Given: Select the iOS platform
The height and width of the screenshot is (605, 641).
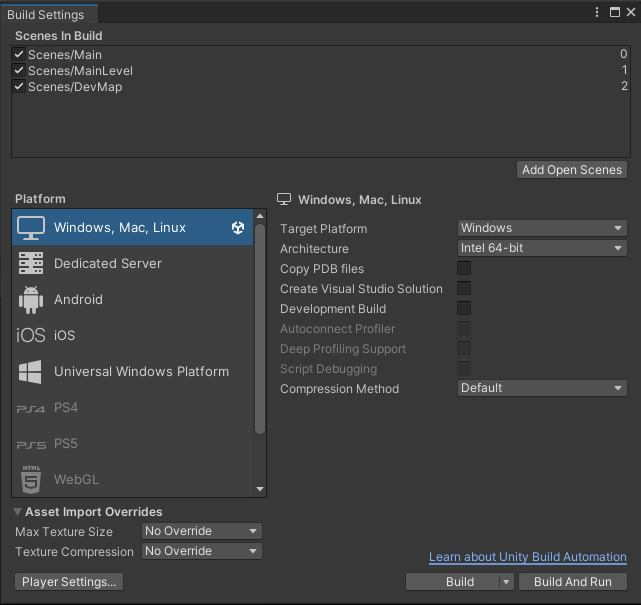Looking at the screenshot, I should click(x=132, y=336).
